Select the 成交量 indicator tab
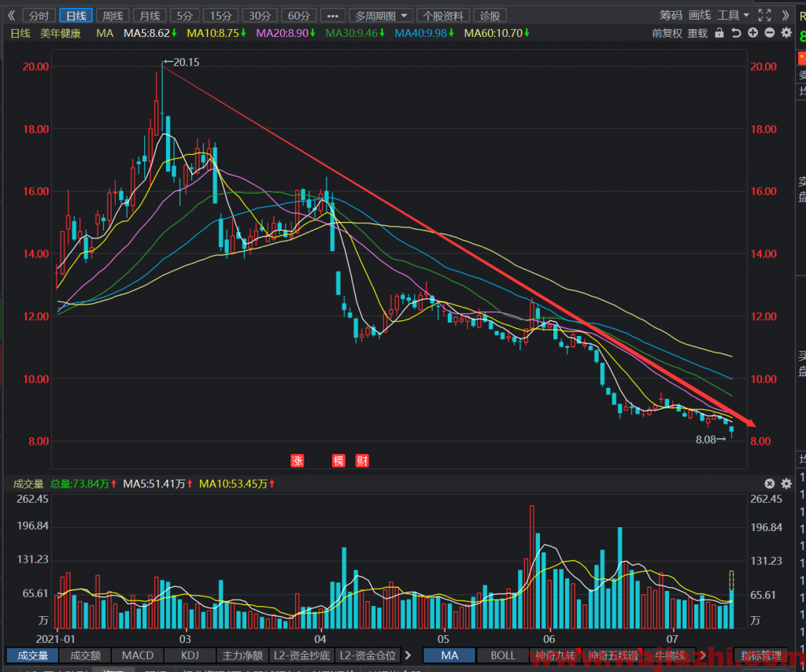This screenshot has height=672, width=806. tap(33, 655)
